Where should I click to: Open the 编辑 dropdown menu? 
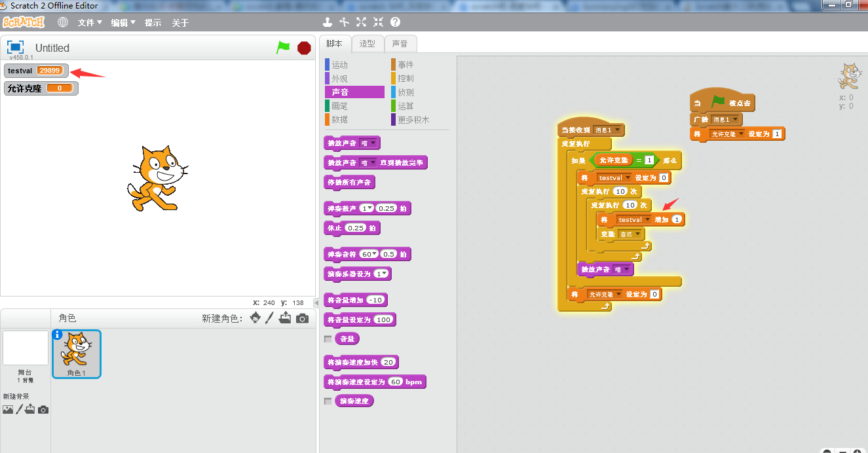click(123, 23)
